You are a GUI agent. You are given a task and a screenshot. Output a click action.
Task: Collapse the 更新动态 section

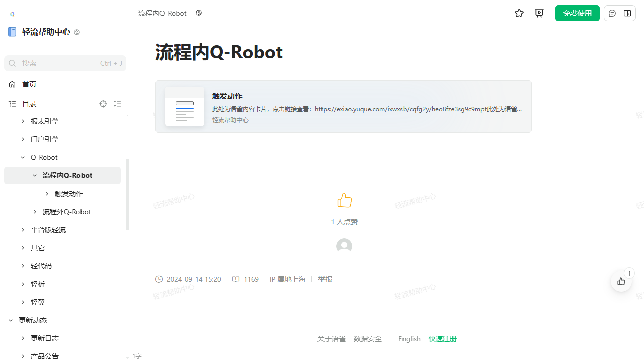[11, 320]
